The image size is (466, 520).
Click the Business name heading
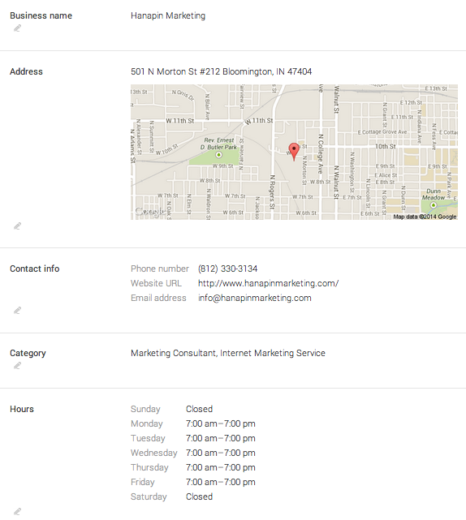click(x=41, y=16)
